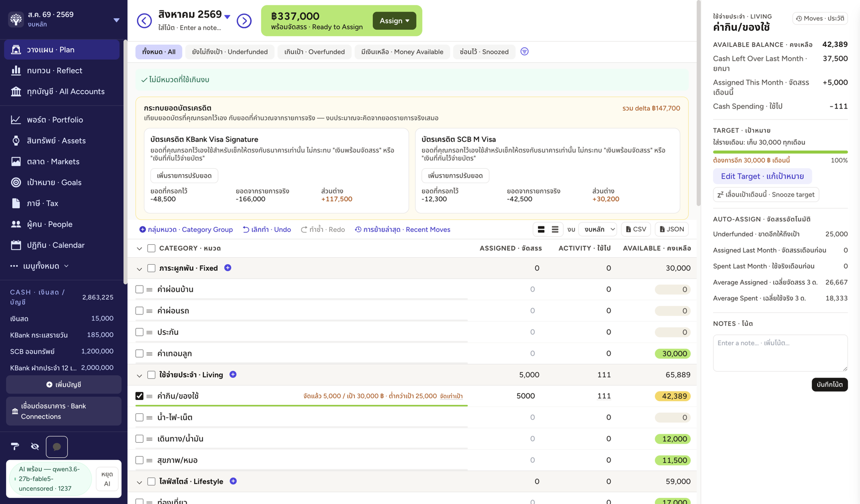Open Calendar icon in sidebar
The width and height of the screenshot is (860, 504).
16,245
